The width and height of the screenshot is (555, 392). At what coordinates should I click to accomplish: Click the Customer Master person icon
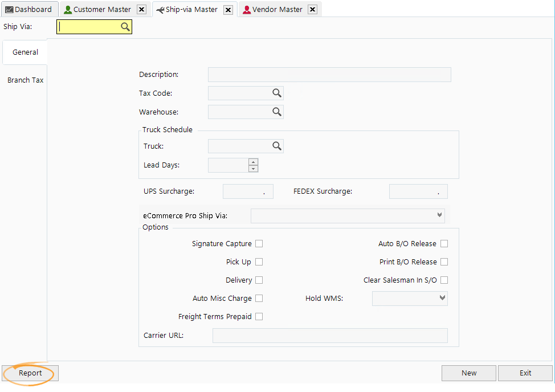click(68, 10)
